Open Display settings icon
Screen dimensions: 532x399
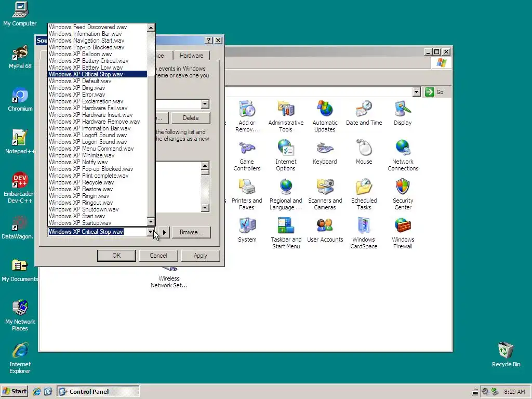coord(403,113)
